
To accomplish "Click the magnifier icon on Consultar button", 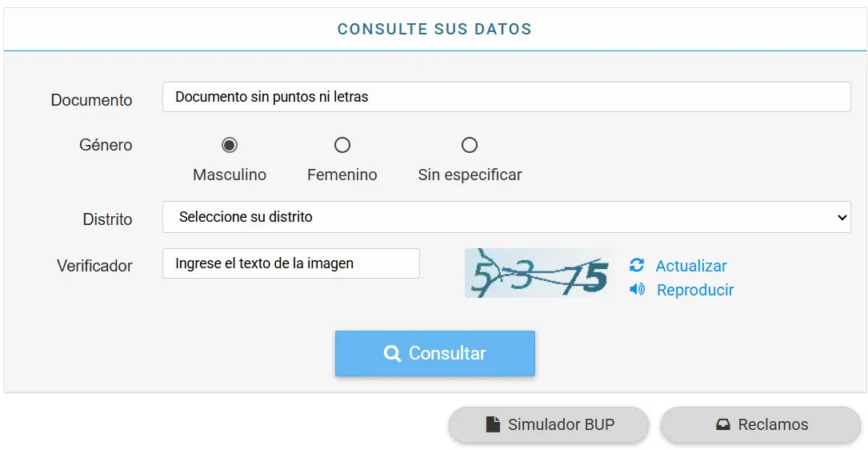I will [x=392, y=353].
